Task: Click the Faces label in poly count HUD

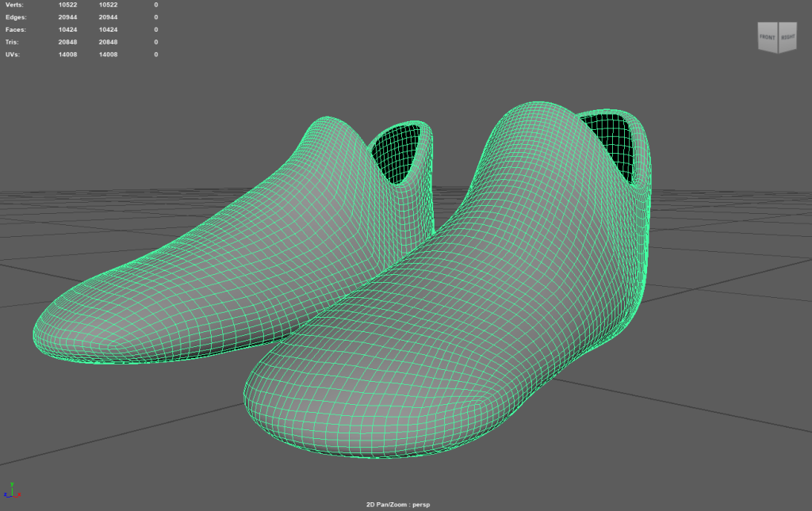Action: [x=14, y=29]
